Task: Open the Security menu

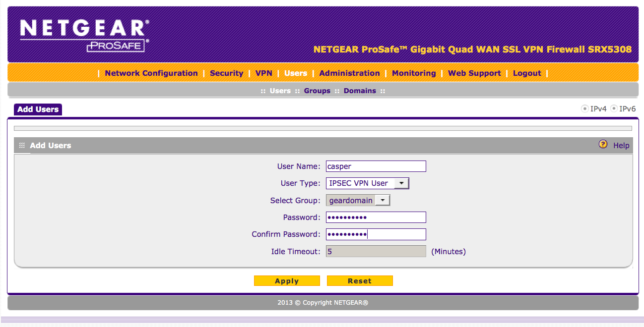Action: pos(226,73)
